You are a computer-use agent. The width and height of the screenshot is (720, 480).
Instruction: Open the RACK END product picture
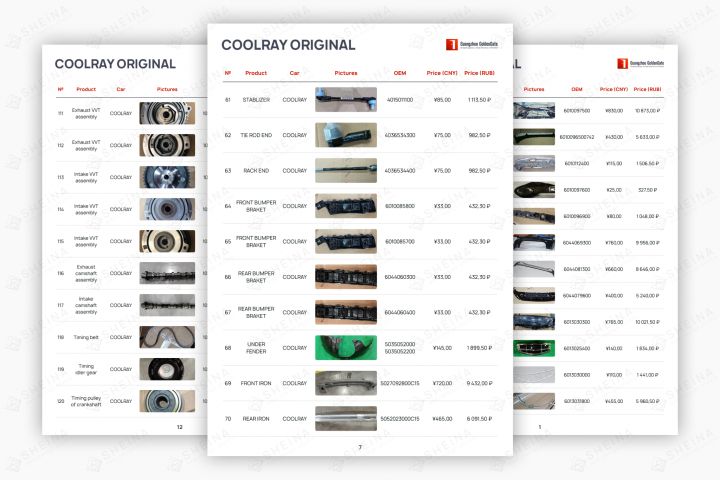click(346, 170)
